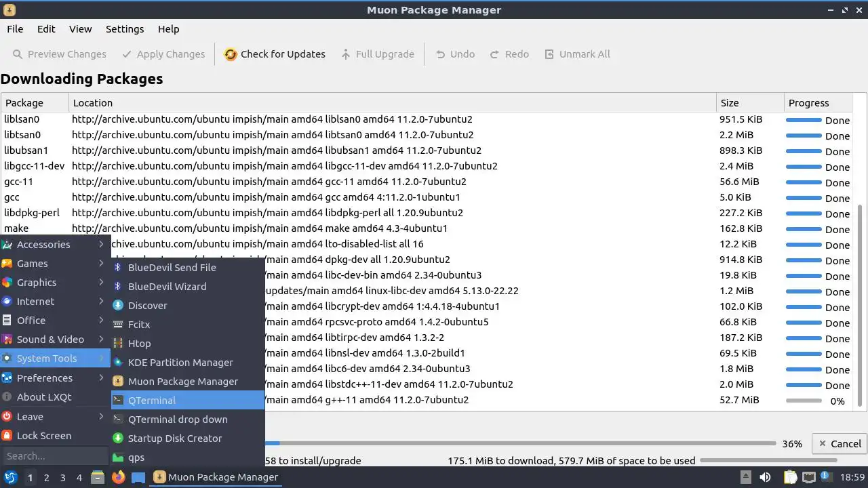
Task: Expand the System Tools submenu arrow
Action: click(x=101, y=358)
